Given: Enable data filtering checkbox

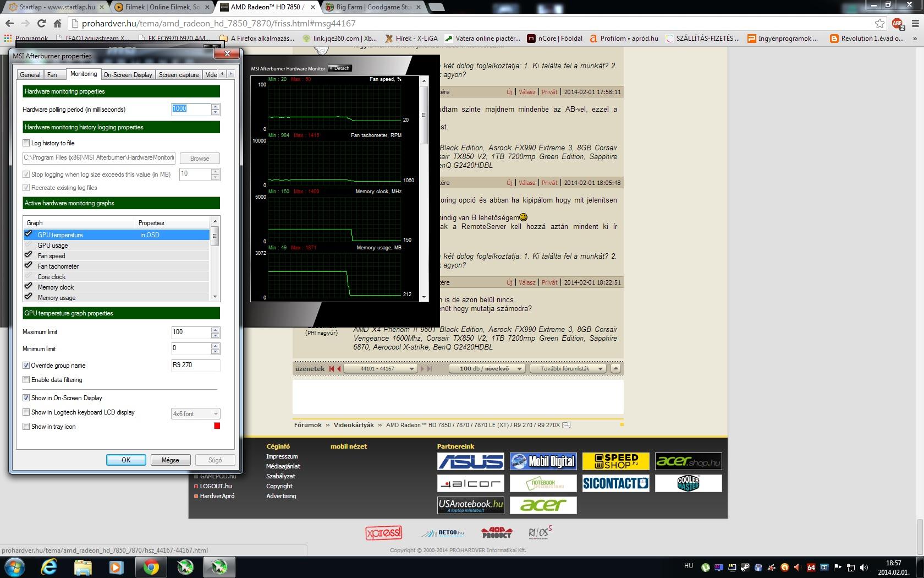Looking at the screenshot, I should (26, 380).
